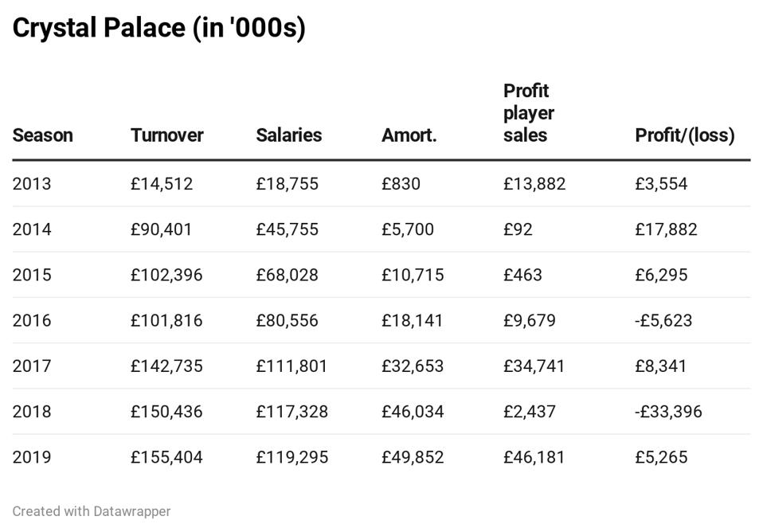Select the Profit player sales header
The image size is (763, 532).
click(x=528, y=113)
